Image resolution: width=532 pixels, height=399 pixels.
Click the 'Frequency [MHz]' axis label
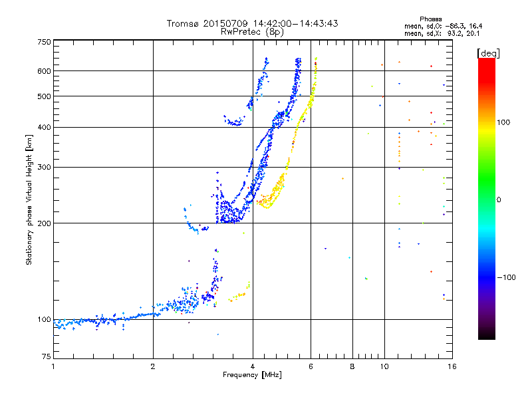(x=252, y=375)
